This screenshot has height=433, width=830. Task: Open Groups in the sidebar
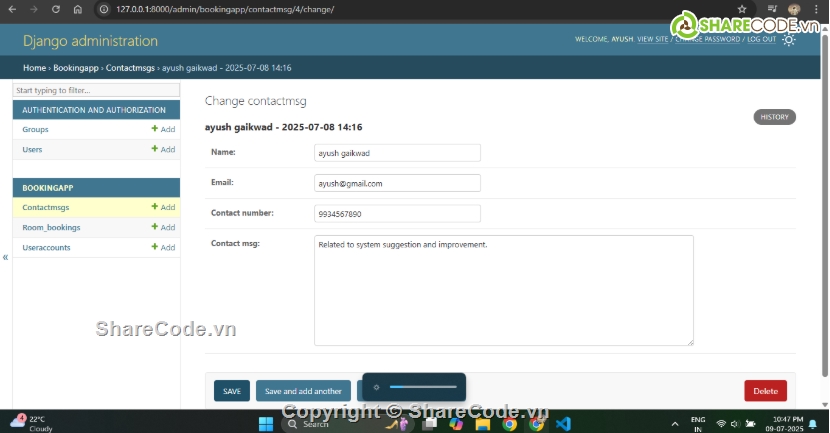(x=35, y=129)
